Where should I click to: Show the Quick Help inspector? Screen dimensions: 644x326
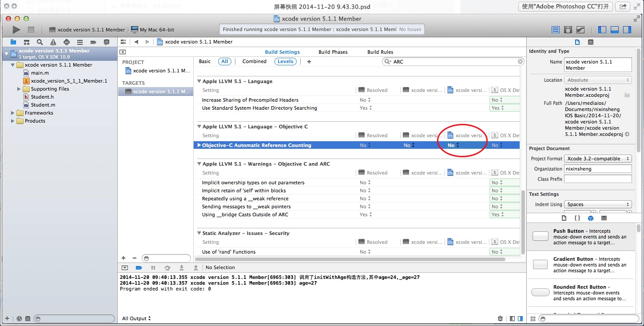point(590,42)
